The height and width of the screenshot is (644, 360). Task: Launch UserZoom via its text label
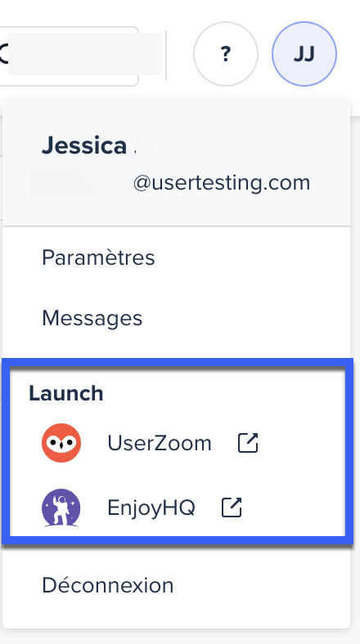pos(160,443)
